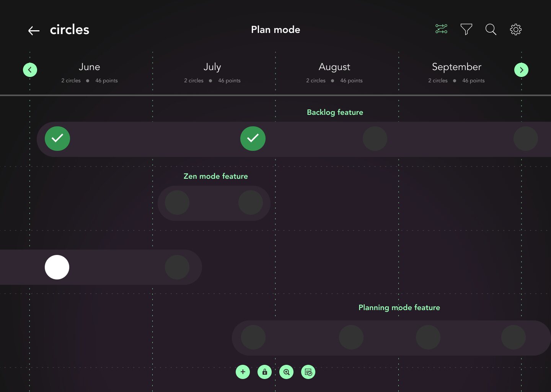Mark the rightmost circle in the Backlog feature bar

tap(526, 139)
